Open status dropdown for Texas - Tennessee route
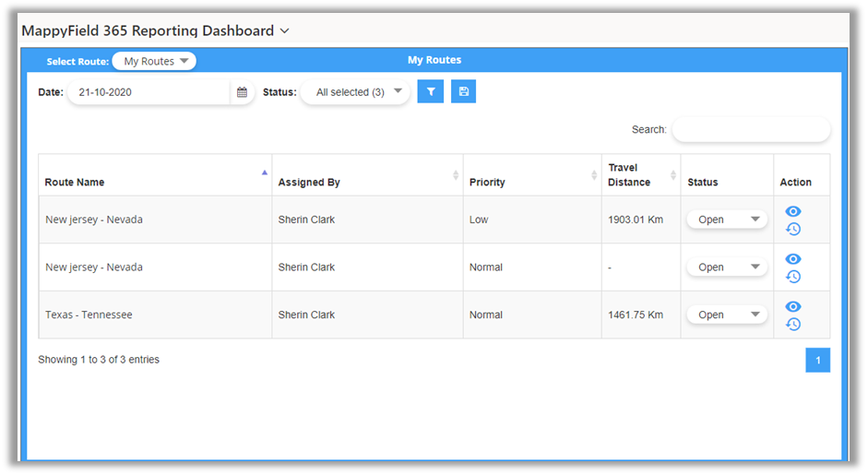Viewport: 868px width, 475px height. coord(727,315)
